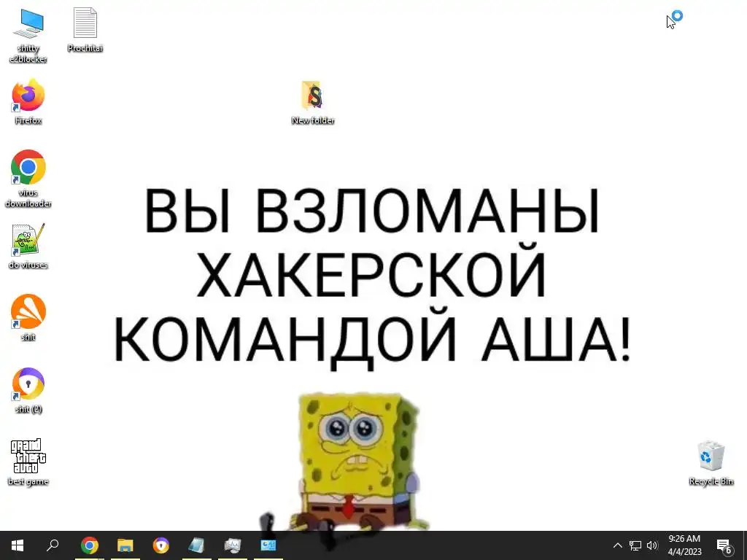Switch to Avast Secure Browser in taskbar
This screenshot has width=747, height=560.
(x=161, y=545)
